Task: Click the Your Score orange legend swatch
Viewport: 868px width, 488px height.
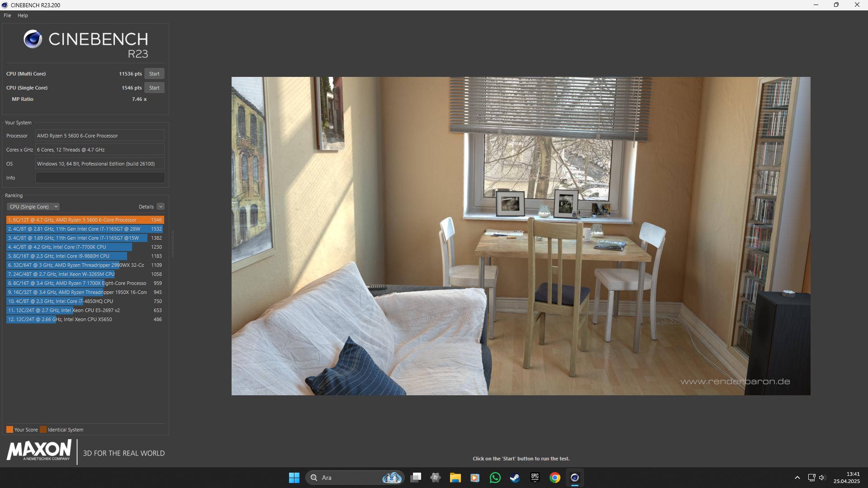Action: pos(9,430)
